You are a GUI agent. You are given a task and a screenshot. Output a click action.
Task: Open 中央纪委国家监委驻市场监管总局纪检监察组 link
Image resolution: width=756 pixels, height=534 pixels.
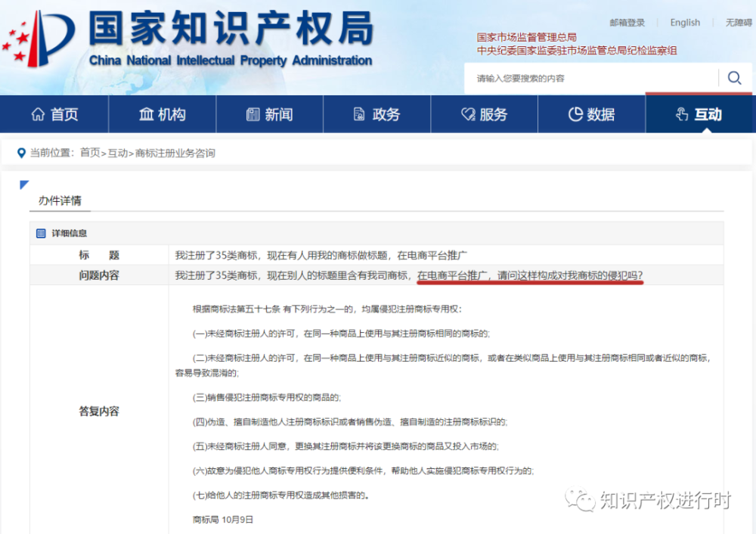[x=577, y=51]
